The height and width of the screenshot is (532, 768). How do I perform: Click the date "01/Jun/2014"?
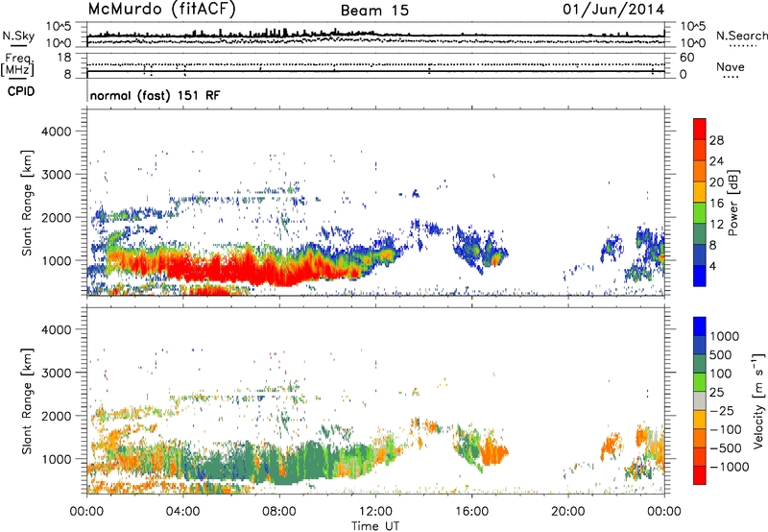[x=613, y=10]
